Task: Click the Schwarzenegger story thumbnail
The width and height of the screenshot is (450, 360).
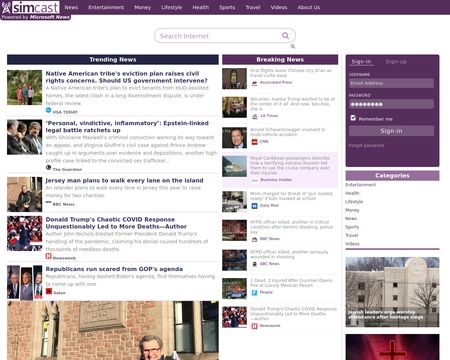Action: coord(234,138)
